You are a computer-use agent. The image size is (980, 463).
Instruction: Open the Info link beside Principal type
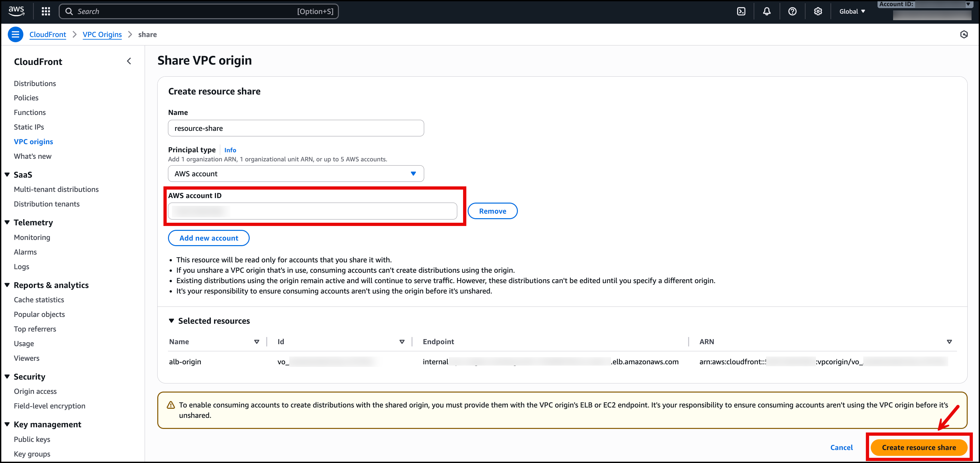230,150
